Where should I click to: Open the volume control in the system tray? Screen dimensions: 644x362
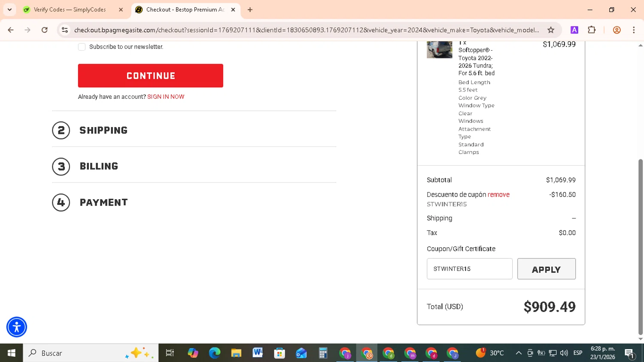[564, 353]
